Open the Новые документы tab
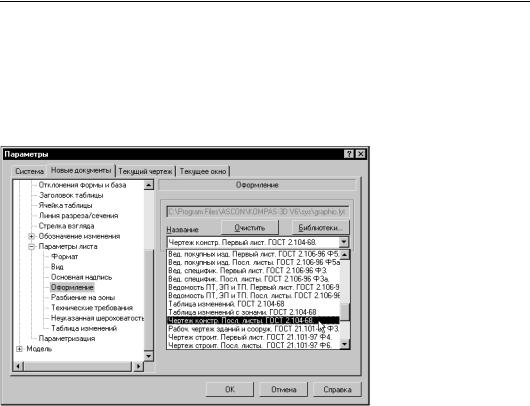Image resolution: width=530 pixels, height=406 pixels. point(81,170)
